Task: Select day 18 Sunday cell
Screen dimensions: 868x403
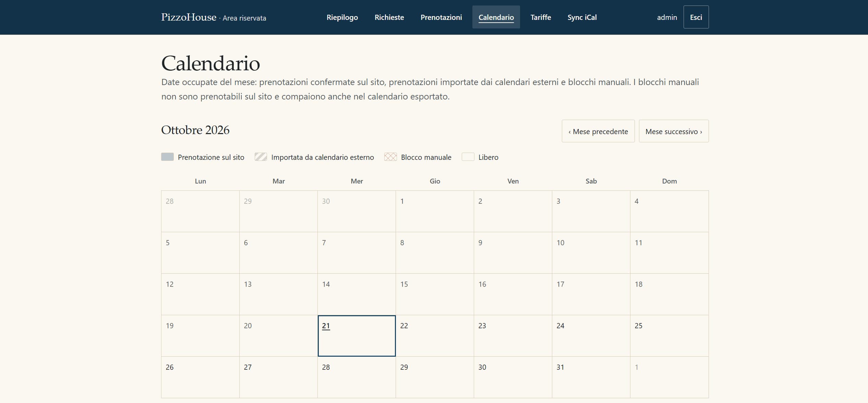Action: click(x=669, y=294)
